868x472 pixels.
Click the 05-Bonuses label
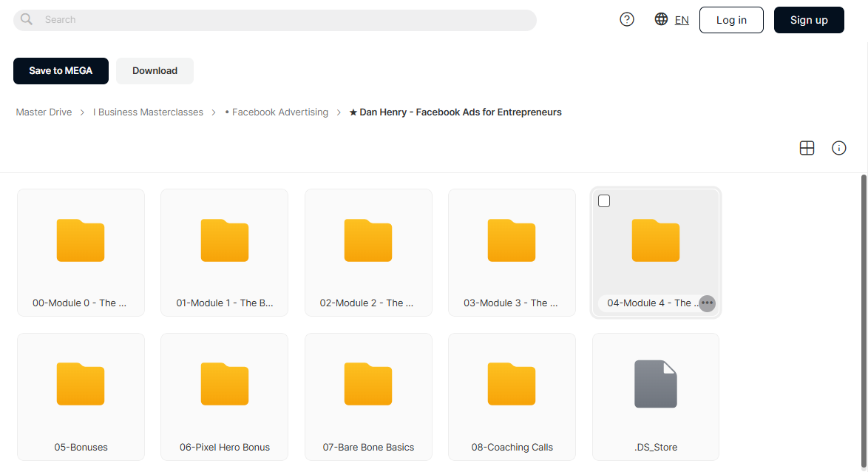[81, 447]
